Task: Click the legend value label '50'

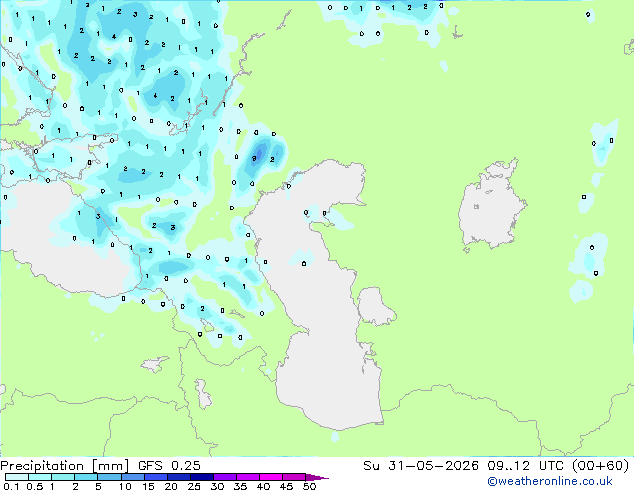Action: 309,486
